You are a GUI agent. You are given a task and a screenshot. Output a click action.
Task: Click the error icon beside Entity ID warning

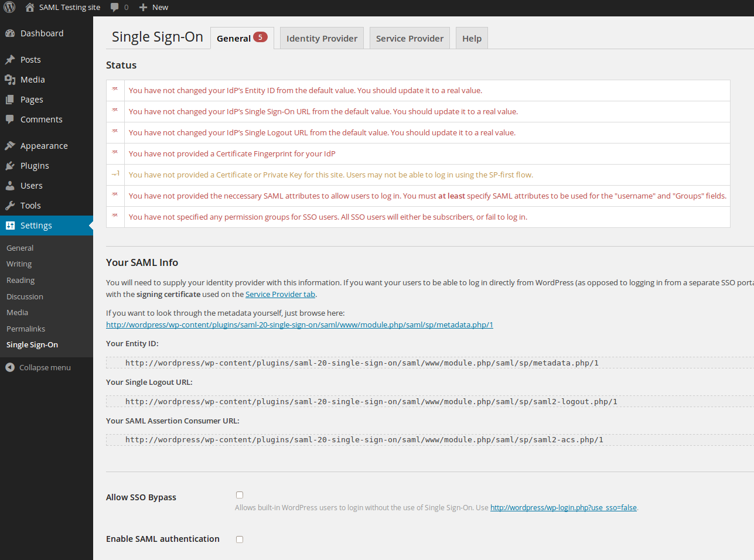coord(115,89)
